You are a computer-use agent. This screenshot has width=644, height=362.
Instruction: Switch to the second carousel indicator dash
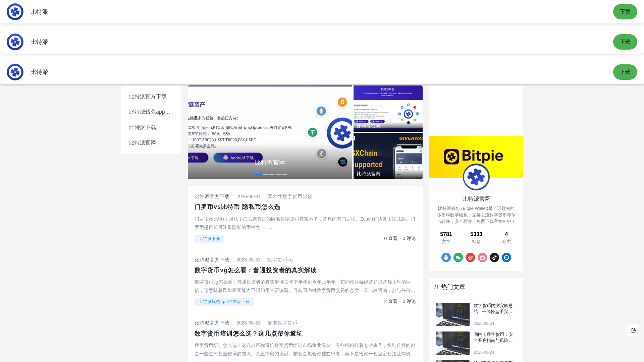coord(265,175)
